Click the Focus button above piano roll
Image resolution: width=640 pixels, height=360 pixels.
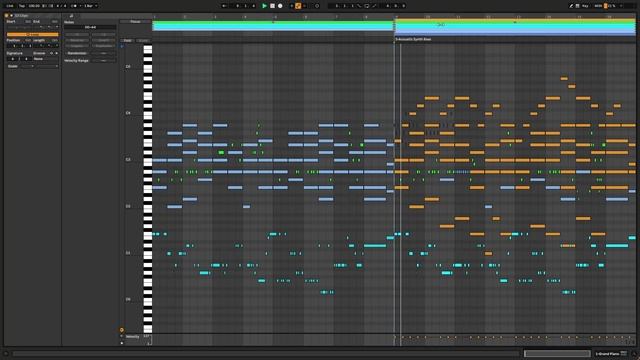[x=136, y=22]
